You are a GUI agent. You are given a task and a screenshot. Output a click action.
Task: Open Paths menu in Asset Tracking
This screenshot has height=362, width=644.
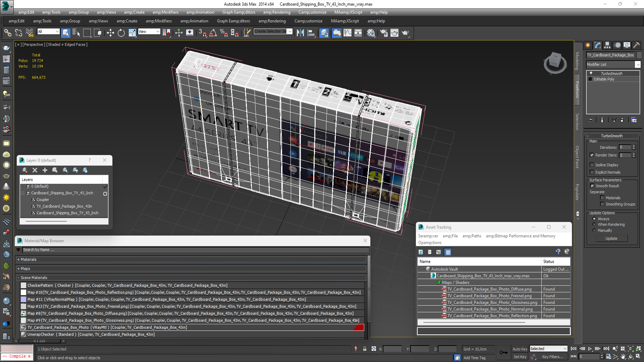pos(472,236)
